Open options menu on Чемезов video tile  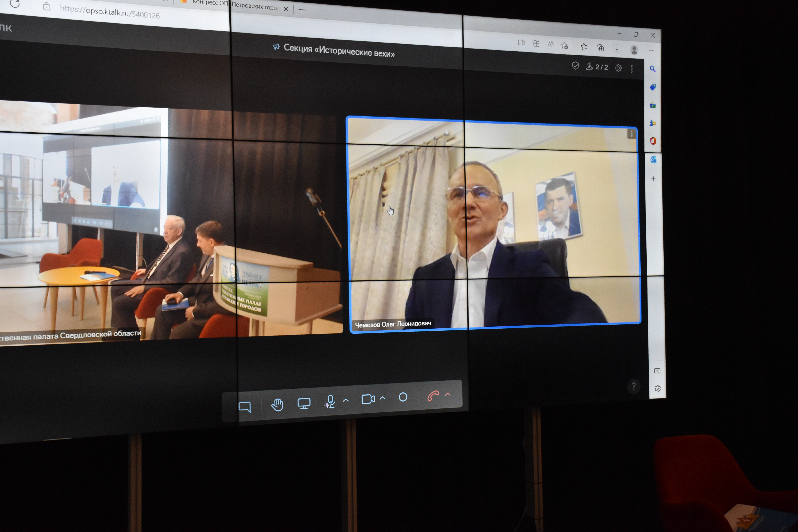(631, 134)
